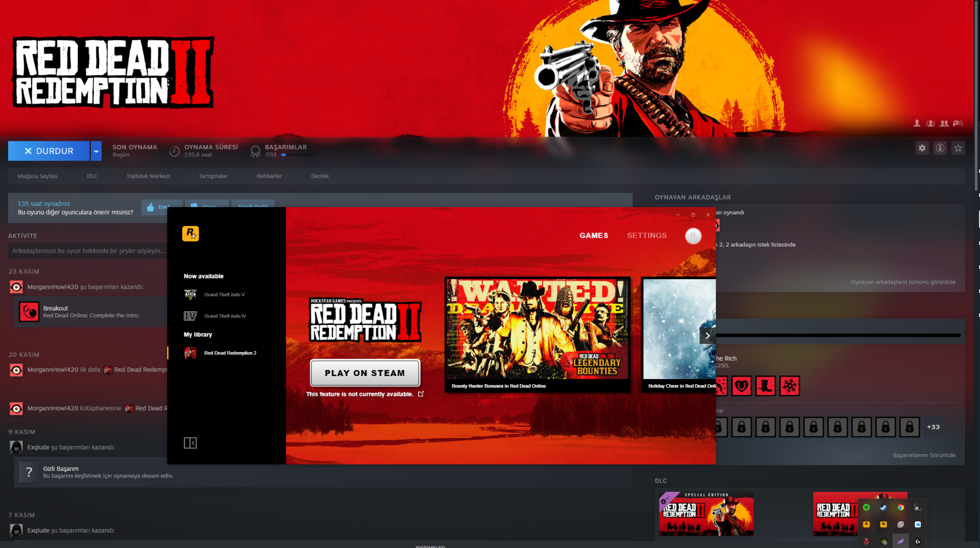The image size is (980, 548).
Task: Click Exqlude's avatar under 9 KASIM
Action: point(16,447)
